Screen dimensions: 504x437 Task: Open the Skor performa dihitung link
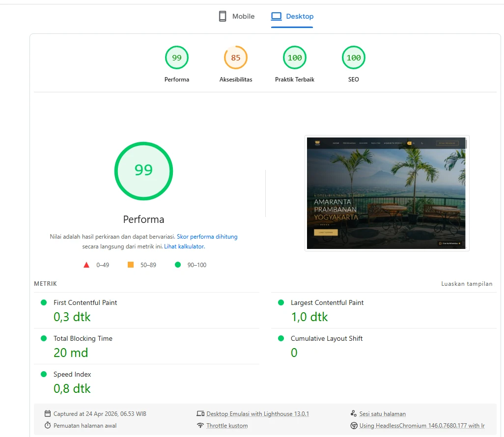click(207, 237)
